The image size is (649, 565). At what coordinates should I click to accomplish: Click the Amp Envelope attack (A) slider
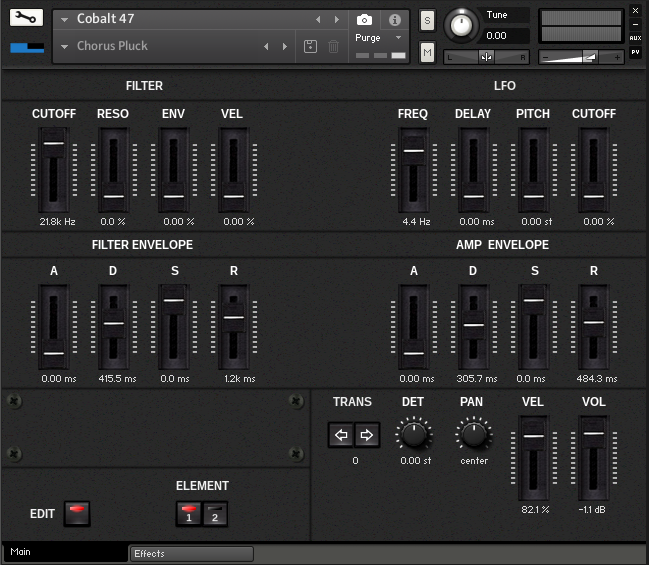coord(413,327)
